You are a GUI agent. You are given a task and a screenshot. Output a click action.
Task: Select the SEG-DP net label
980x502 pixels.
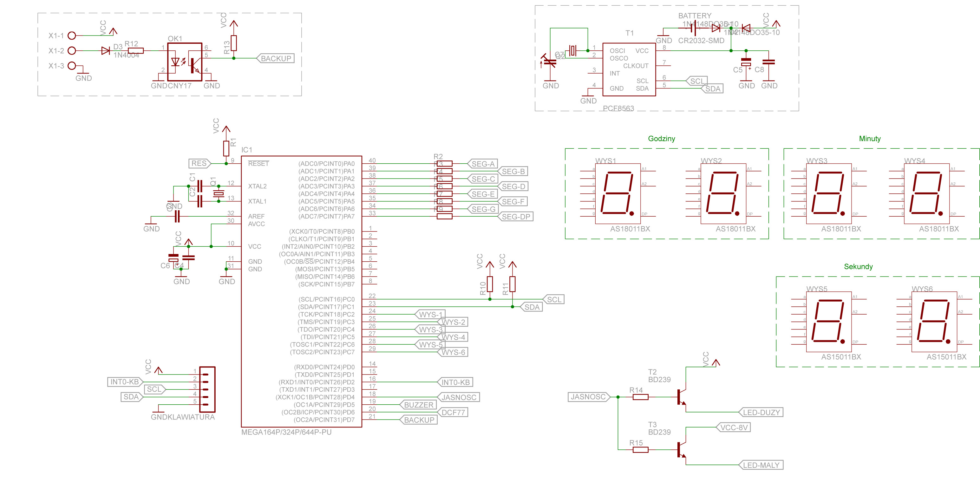click(515, 217)
